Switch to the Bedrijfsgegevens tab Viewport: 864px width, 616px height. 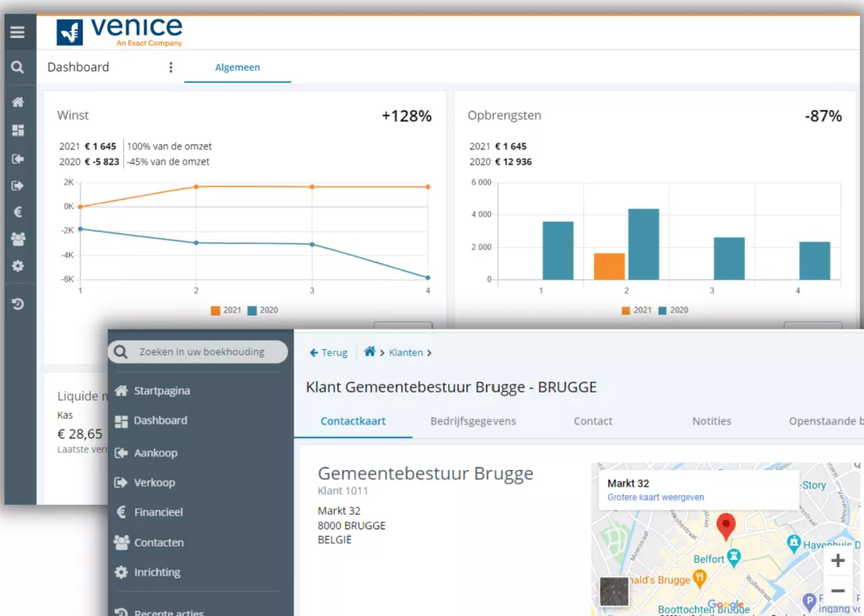pyautogui.click(x=472, y=421)
